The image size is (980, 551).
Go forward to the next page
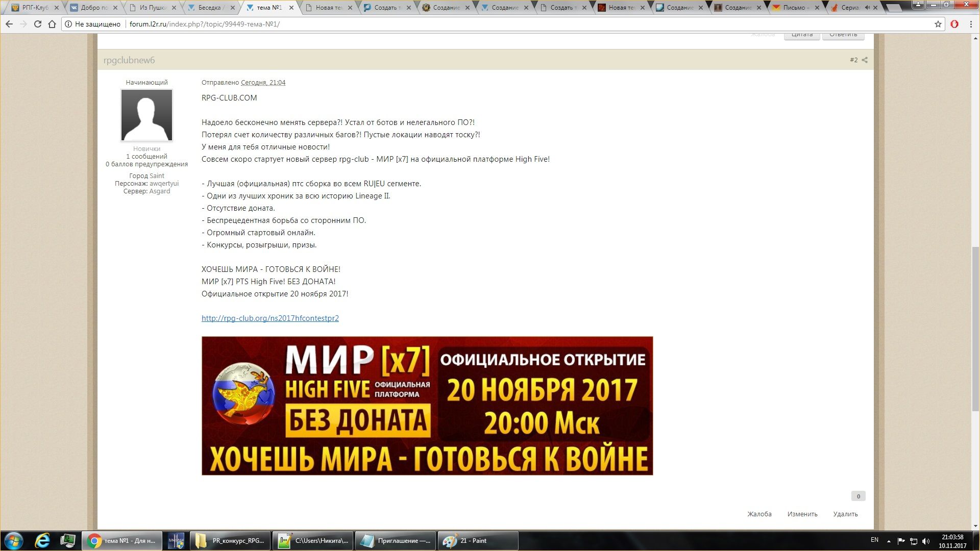[x=23, y=24]
